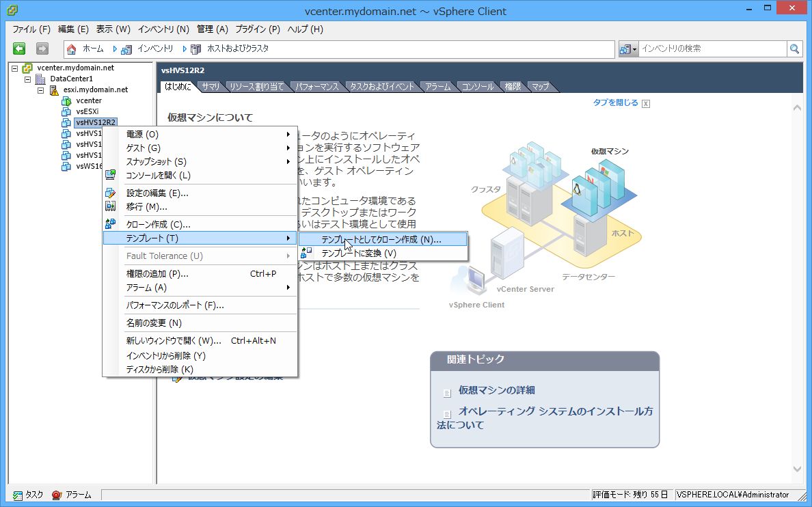Image resolution: width=812 pixels, height=507 pixels.
Task: Choose ディスクから削除 (K)
Action: pyautogui.click(x=200, y=369)
